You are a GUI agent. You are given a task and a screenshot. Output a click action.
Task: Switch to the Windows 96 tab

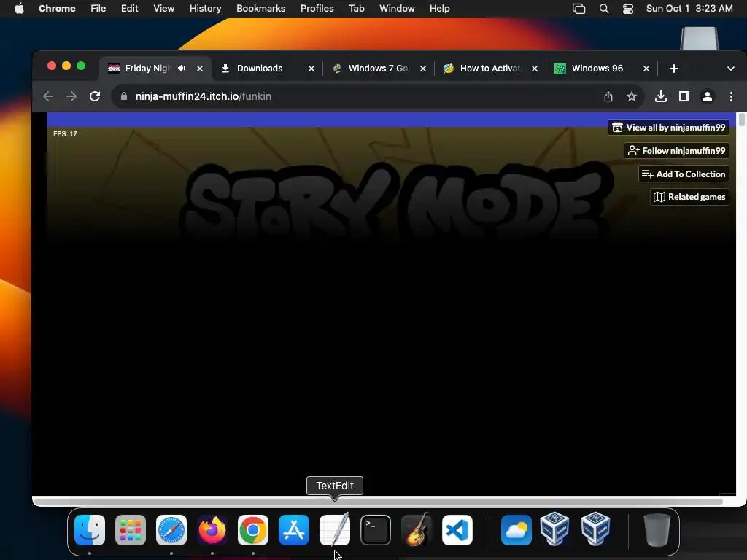[x=602, y=69]
